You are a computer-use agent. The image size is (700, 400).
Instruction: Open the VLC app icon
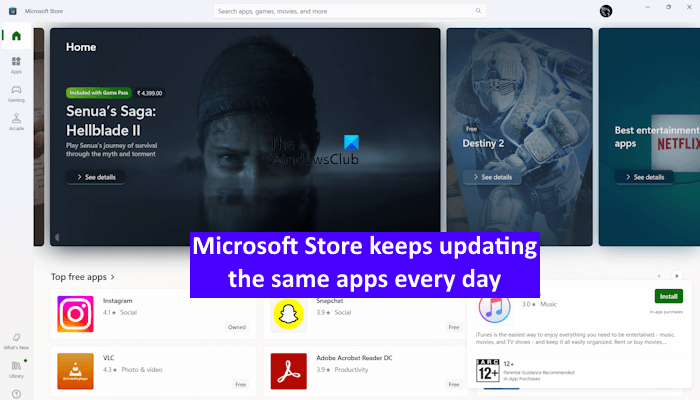point(75,371)
